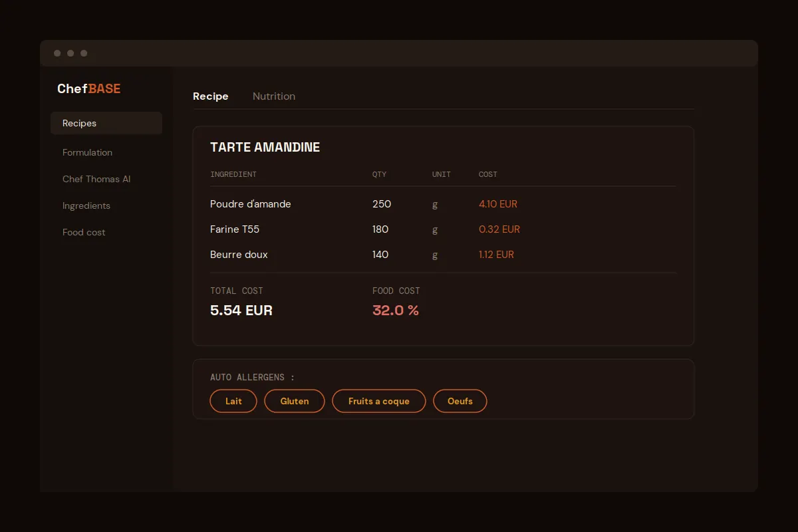Select the Poudre d'amande ingredient row
This screenshot has height=532, width=798.
tap(443, 204)
